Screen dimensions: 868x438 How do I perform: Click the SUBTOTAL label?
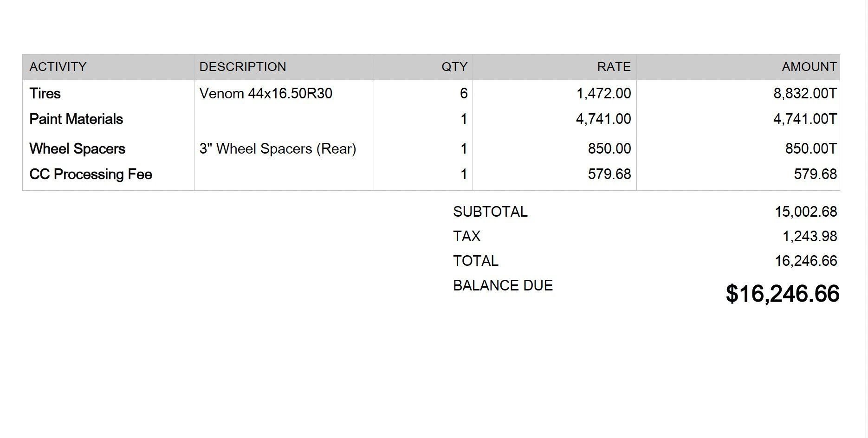(x=490, y=212)
